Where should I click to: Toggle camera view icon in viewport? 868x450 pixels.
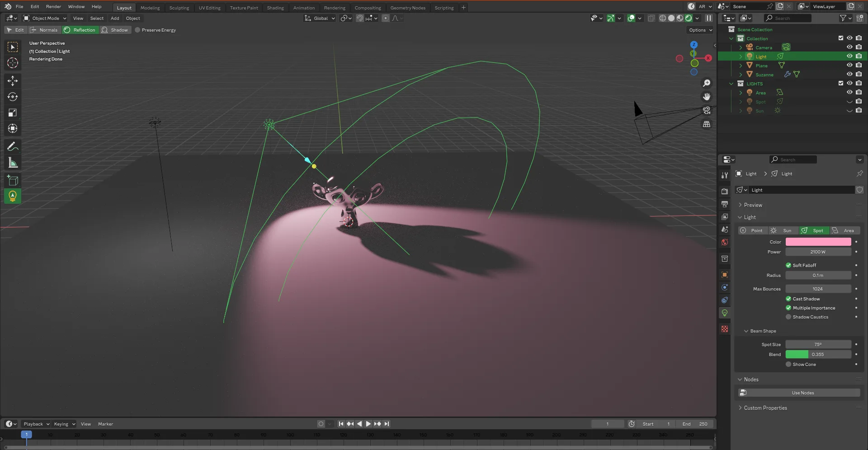click(x=707, y=110)
